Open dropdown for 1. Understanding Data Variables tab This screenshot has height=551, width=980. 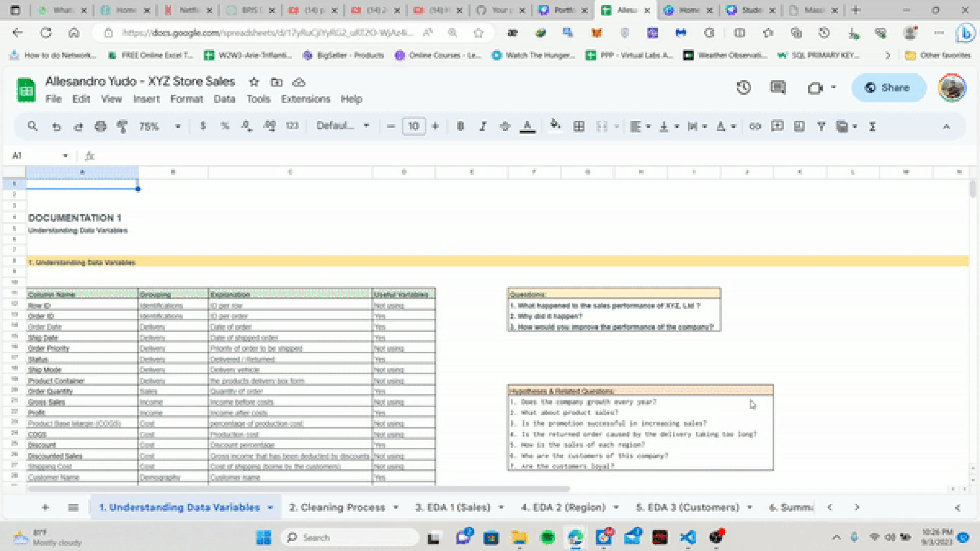[x=270, y=507]
